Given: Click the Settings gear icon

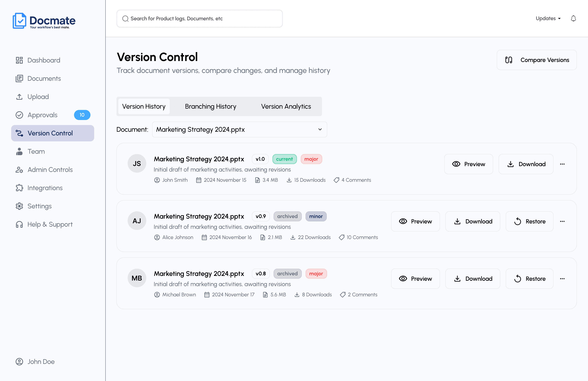Looking at the screenshot, I should click(x=19, y=206).
